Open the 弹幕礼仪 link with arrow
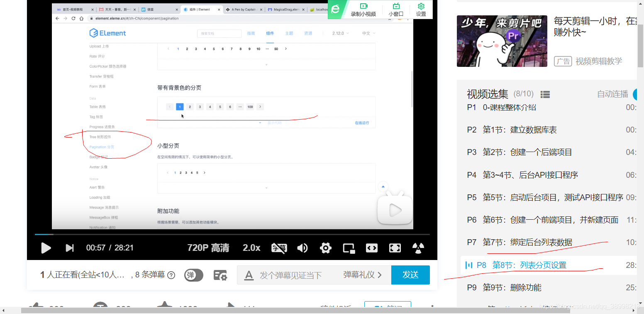The width and height of the screenshot is (644, 314). tap(363, 275)
